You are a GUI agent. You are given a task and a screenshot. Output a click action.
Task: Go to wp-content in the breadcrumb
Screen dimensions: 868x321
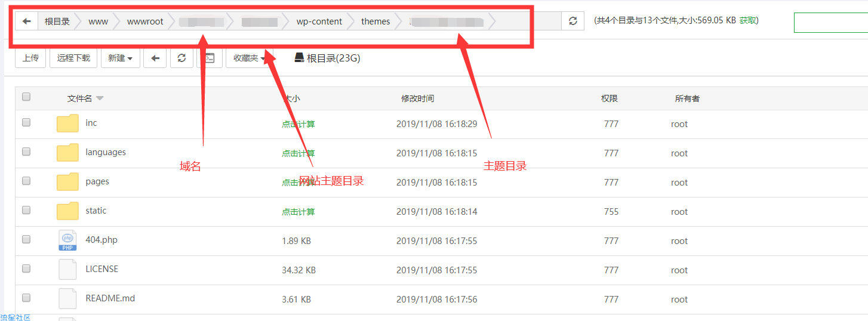point(319,21)
